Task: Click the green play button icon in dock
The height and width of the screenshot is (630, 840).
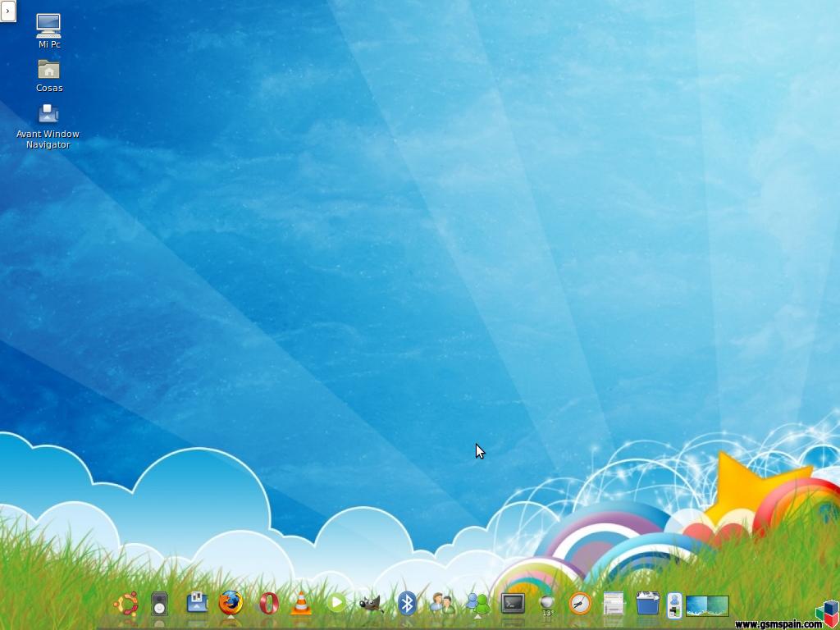Action: 336,603
